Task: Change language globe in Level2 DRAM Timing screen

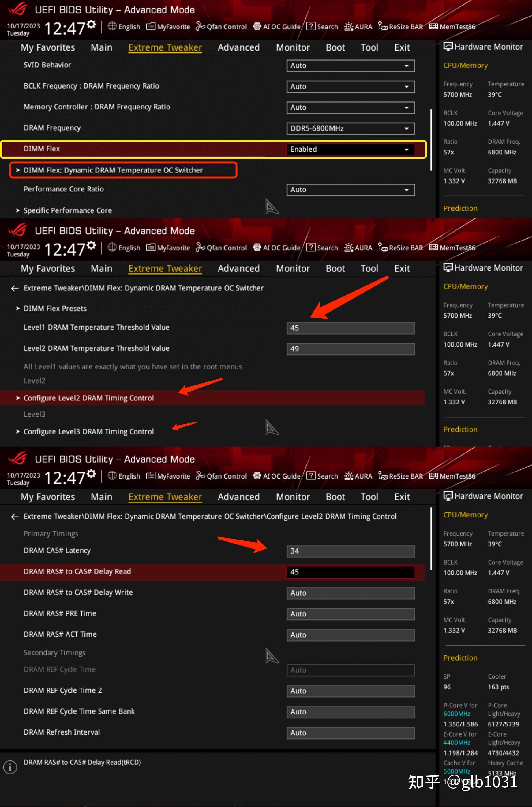Action: (x=112, y=476)
